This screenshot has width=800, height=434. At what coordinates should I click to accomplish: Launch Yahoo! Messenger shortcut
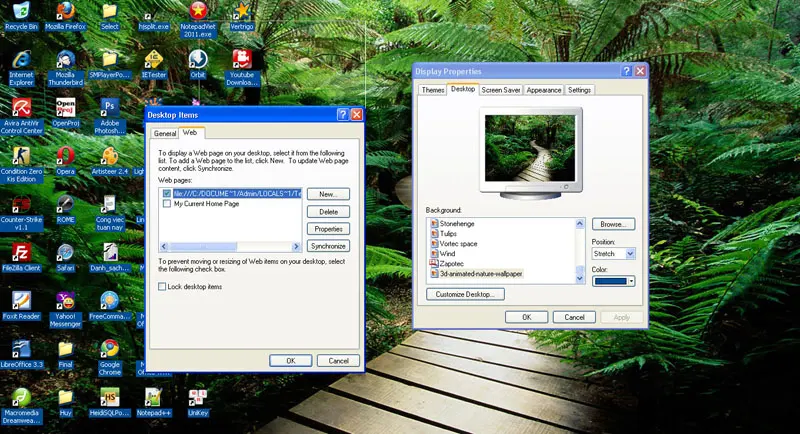pyautogui.click(x=65, y=310)
